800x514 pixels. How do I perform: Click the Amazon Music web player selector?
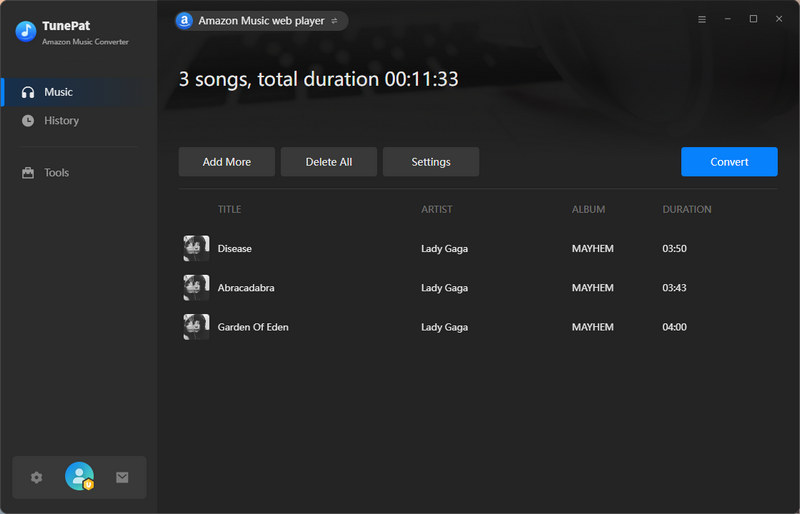coord(261,21)
